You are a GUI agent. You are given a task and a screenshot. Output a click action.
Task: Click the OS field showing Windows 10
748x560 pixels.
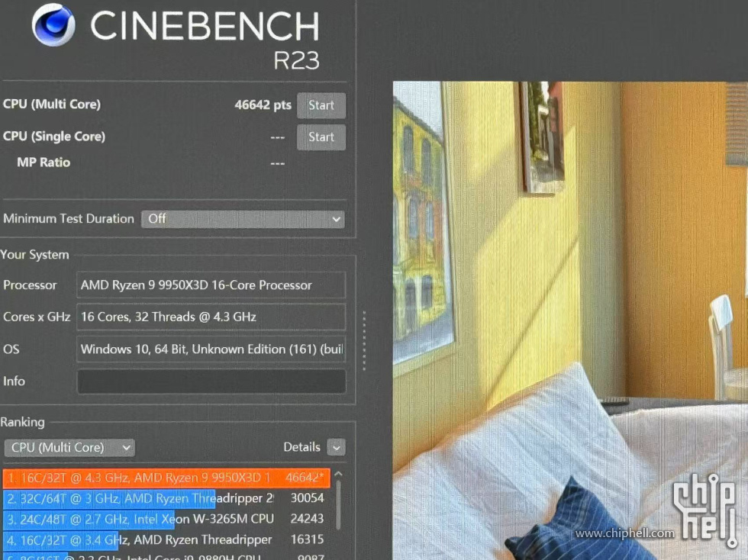pyautogui.click(x=211, y=349)
